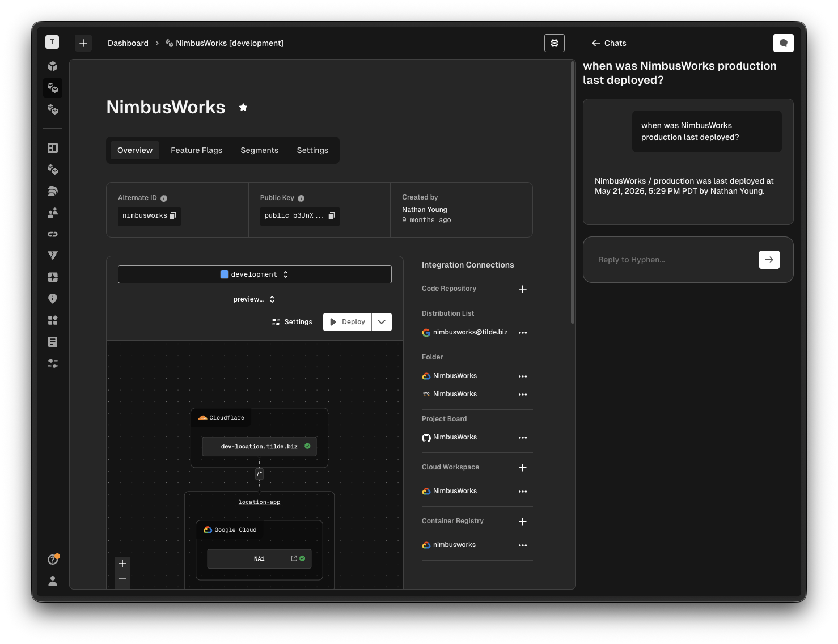Click the Deploy button
Viewport: 838px width, 644px height.
(x=348, y=322)
